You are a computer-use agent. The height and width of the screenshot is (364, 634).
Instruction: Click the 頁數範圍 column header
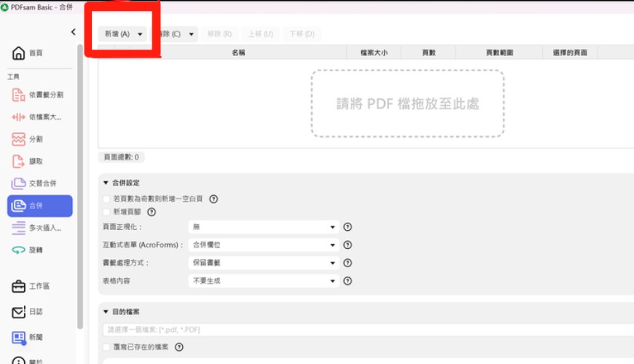pyautogui.click(x=499, y=52)
